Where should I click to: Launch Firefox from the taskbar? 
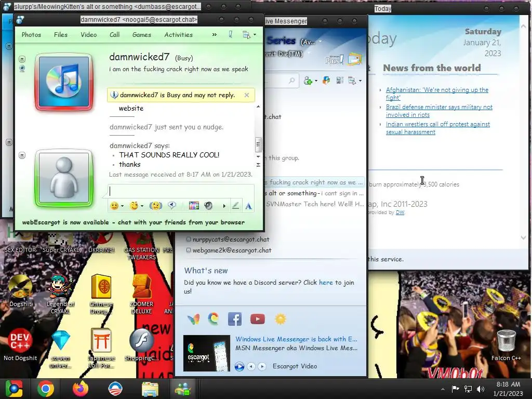click(81, 389)
